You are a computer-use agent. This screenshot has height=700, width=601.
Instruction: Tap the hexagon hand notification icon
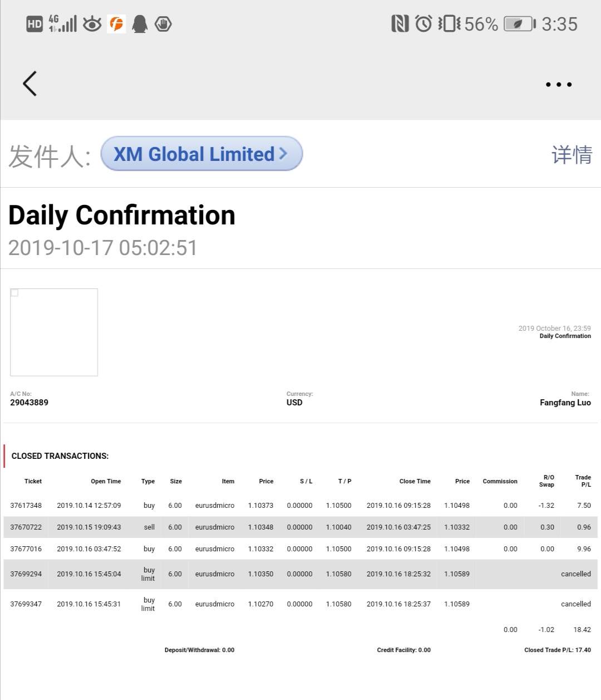tap(163, 24)
